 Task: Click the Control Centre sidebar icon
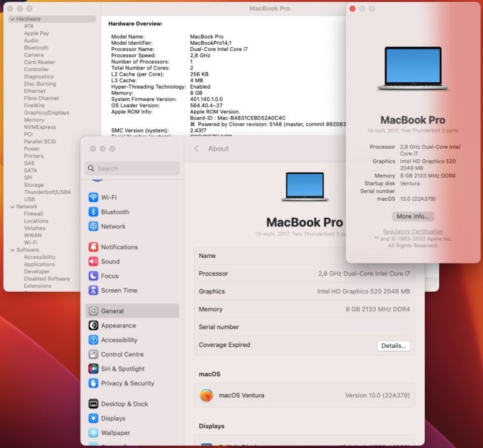pyautogui.click(x=93, y=355)
